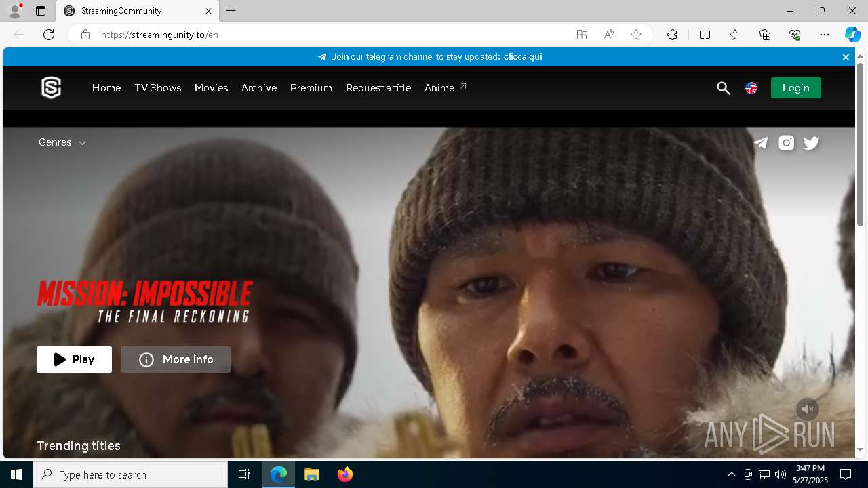Open Task View on taskbar
Image resolution: width=868 pixels, height=488 pixels.
pyautogui.click(x=244, y=474)
